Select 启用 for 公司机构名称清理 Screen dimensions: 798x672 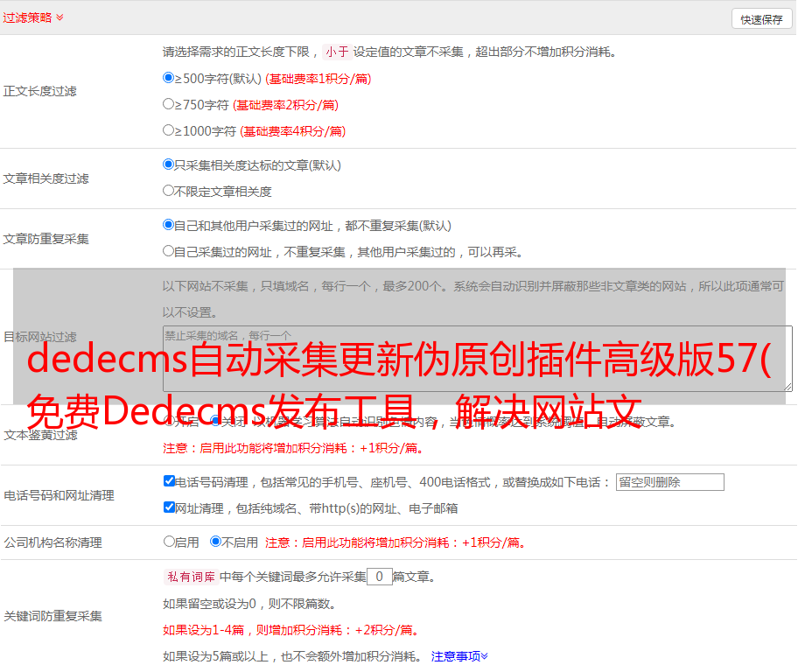click(x=169, y=542)
